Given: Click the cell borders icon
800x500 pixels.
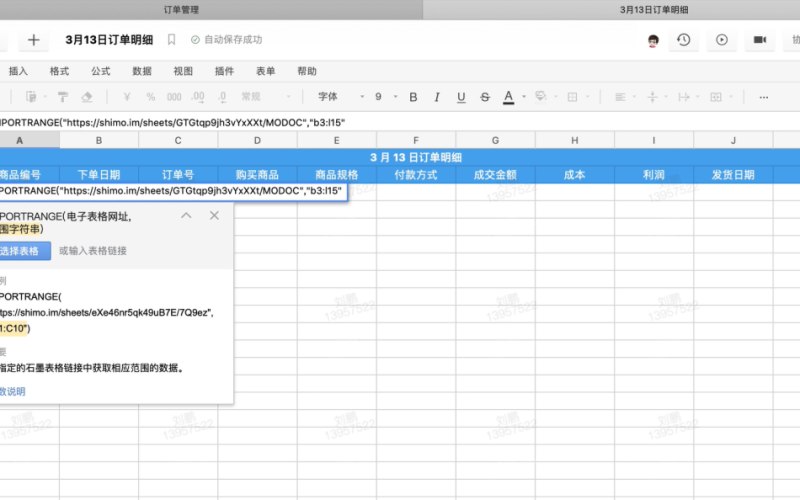Looking at the screenshot, I should coord(572,97).
